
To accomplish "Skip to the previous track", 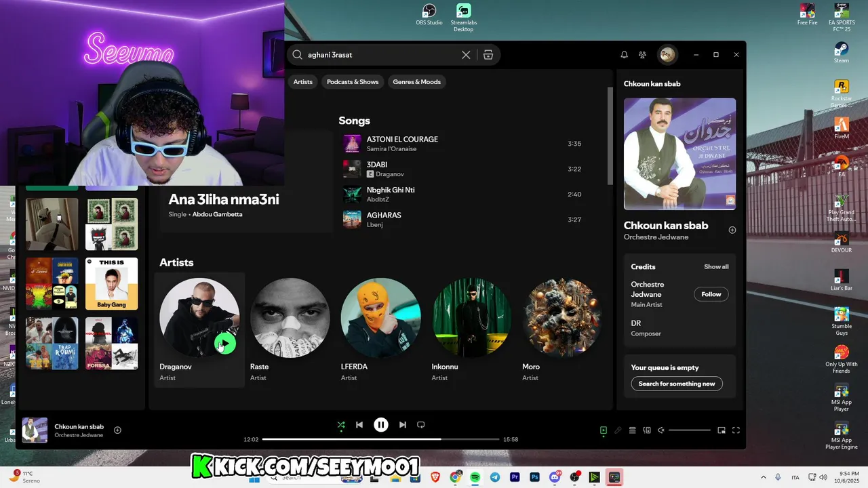I will [359, 425].
